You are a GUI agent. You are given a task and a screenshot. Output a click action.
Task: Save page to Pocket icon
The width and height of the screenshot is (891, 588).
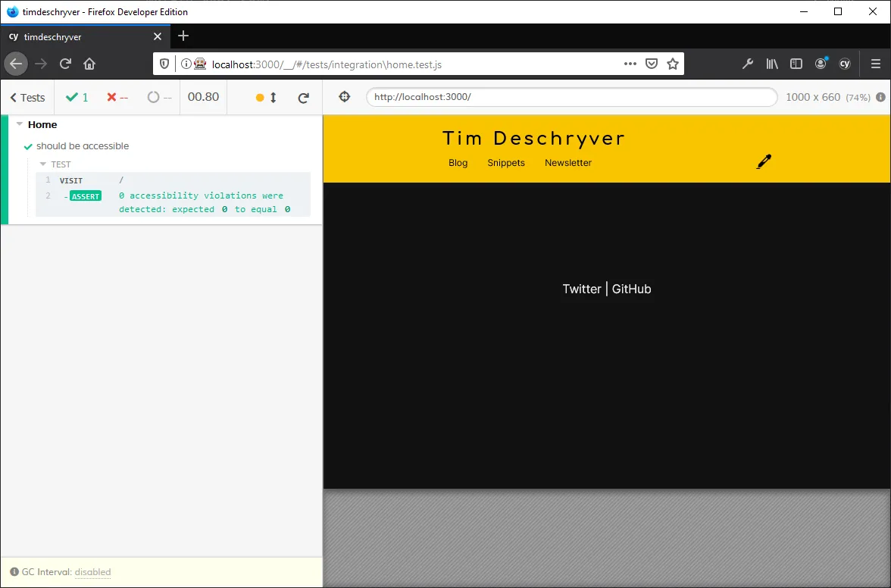coord(652,64)
